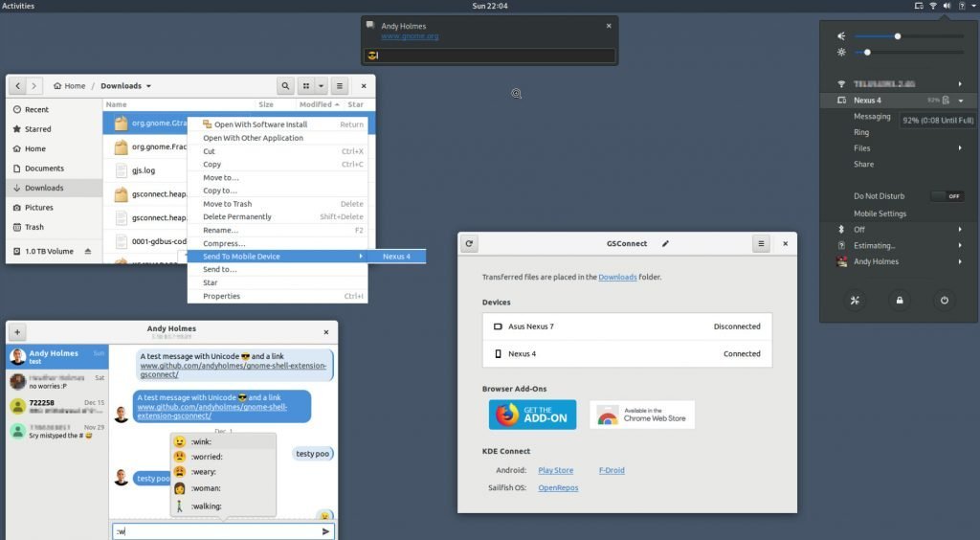
Task: Select the :wink: emoji suggestion
Action: coord(223,442)
